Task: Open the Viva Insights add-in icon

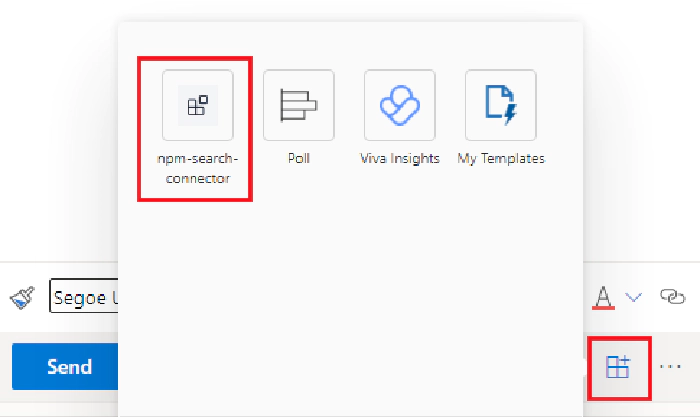Action: [x=400, y=105]
